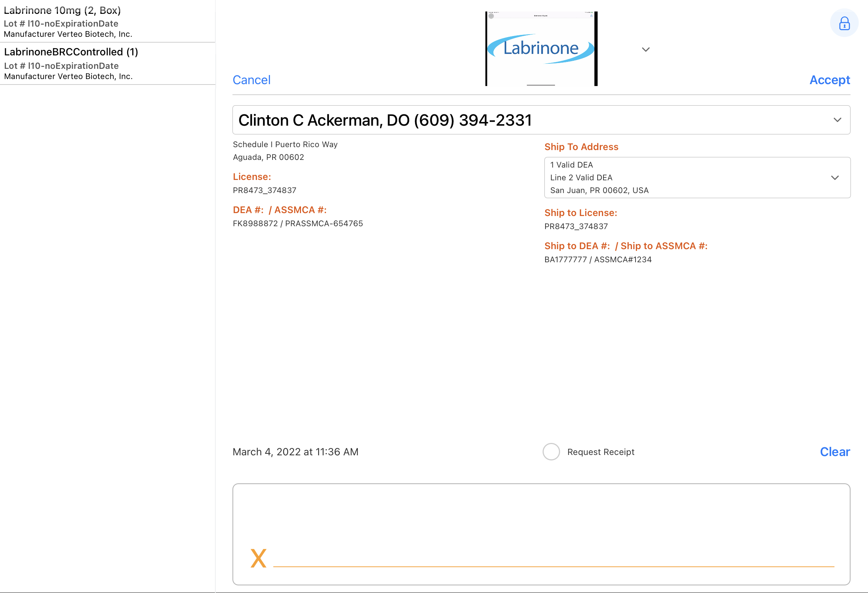Click the DEA # / ASSMCA # label
Screen dimensions: 868x593
(279, 210)
